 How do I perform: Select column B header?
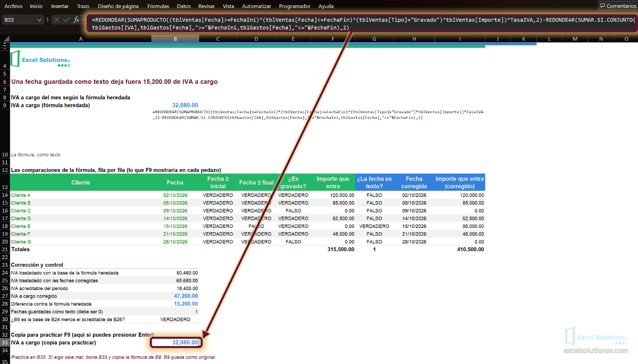175,39
